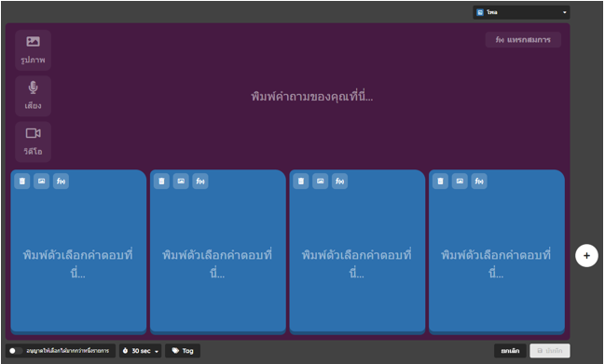Image resolution: width=605 pixels, height=364 pixels.
Task: Add an image using the รูปภาพ button
Action: click(x=34, y=50)
